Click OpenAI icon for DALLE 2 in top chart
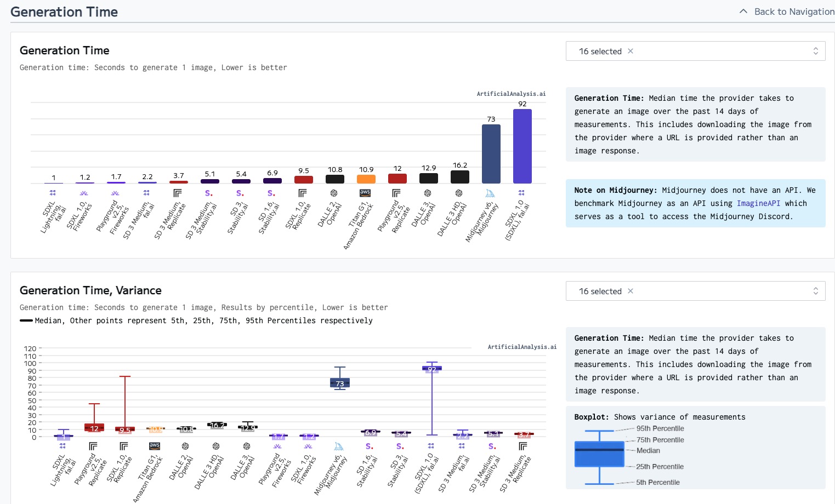The height and width of the screenshot is (504, 835). [x=334, y=193]
